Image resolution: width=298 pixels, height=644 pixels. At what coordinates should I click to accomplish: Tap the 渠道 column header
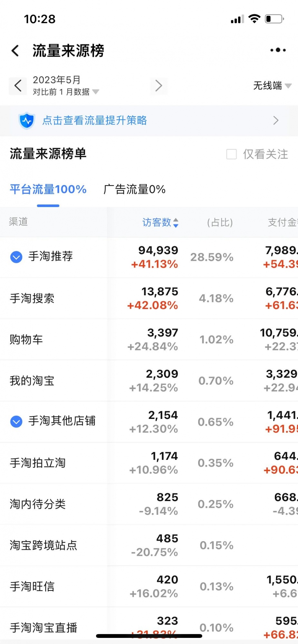[x=18, y=222]
